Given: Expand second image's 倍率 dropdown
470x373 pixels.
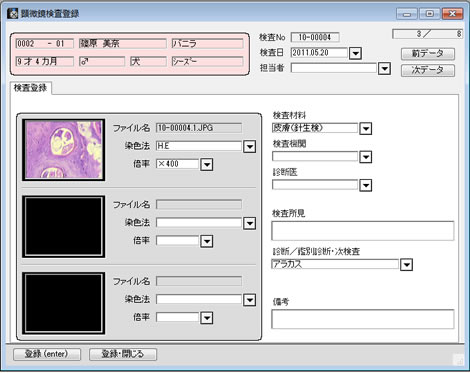Looking at the screenshot, I should point(207,241).
